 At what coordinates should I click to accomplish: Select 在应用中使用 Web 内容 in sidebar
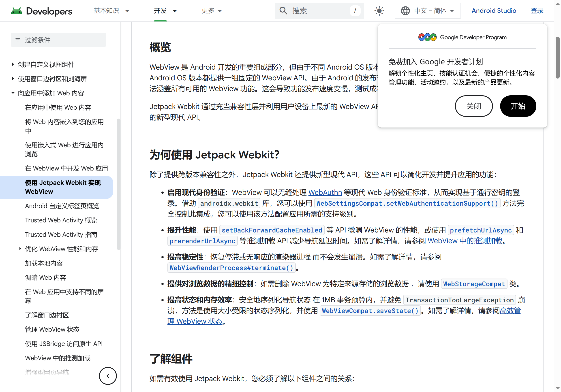(x=58, y=107)
